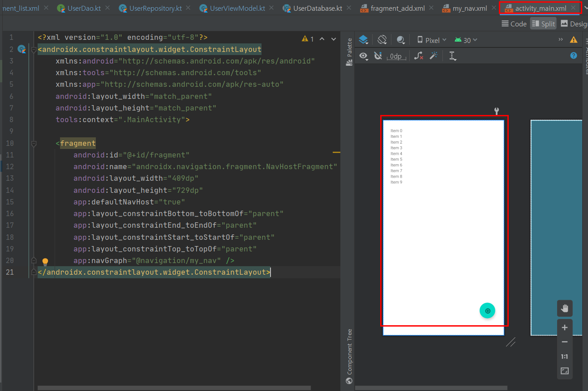Viewport: 588px width, 391px height.
Task: Click the tools:context ".MainActivity" value
Action: click(151, 119)
